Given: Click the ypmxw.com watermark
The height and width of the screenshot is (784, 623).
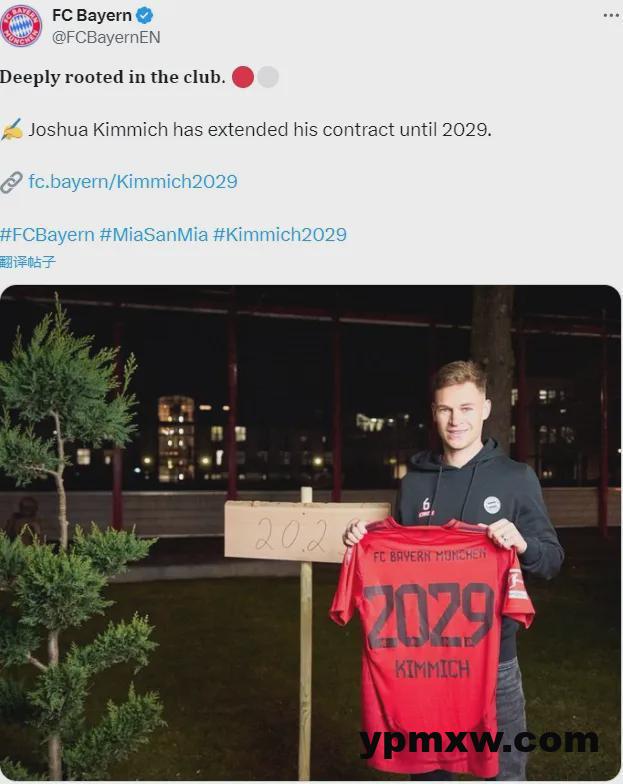Looking at the screenshot, I should pos(478,740).
